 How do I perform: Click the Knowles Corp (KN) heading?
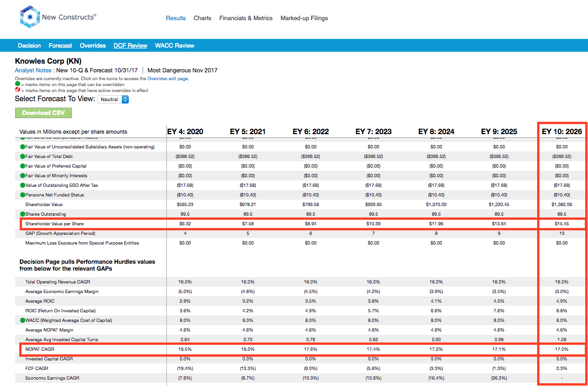click(48, 61)
